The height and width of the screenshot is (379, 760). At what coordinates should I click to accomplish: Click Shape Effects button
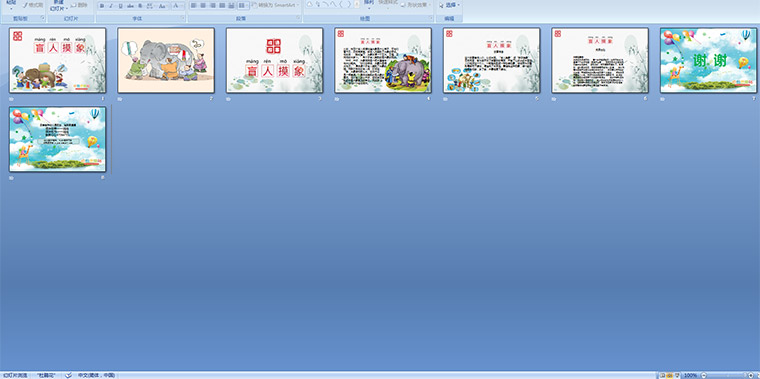416,5
